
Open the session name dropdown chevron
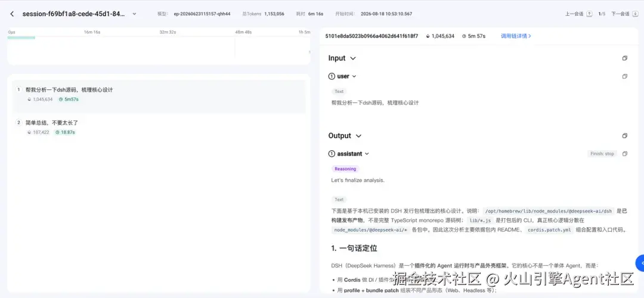coord(134,14)
